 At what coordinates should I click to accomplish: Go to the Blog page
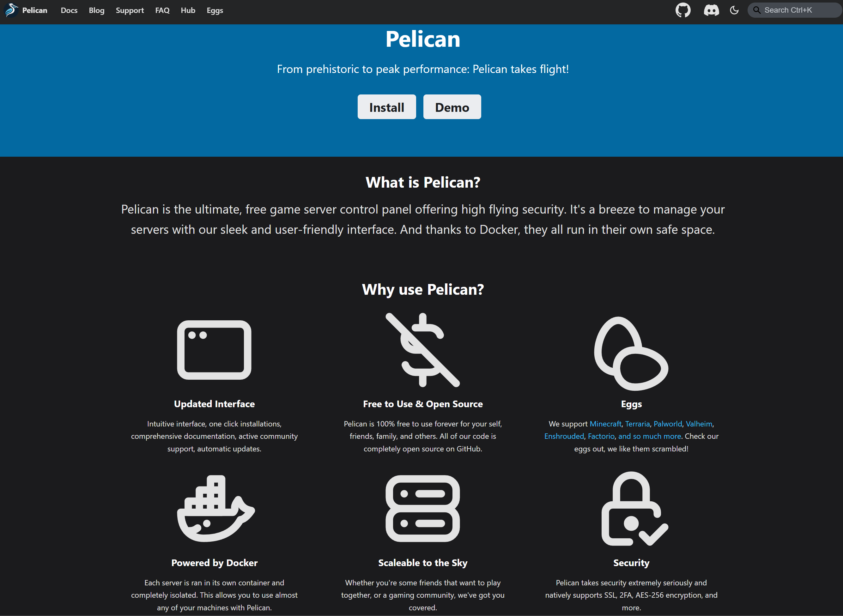[97, 10]
